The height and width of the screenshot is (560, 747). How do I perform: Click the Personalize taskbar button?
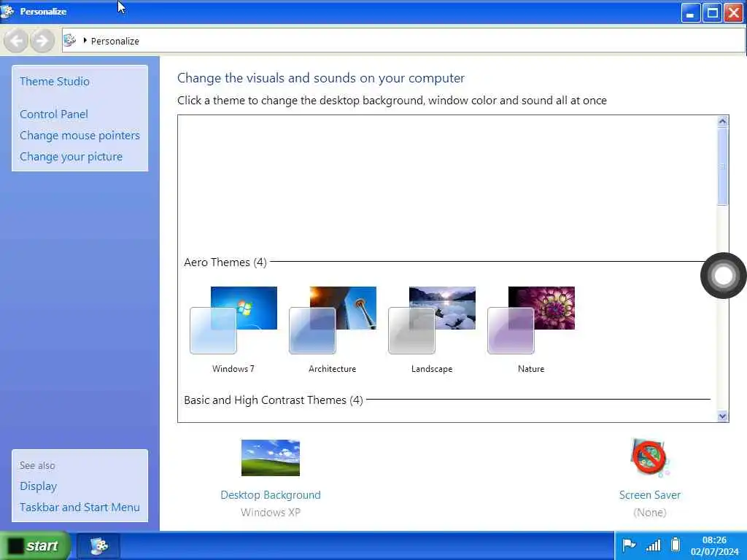98,545
